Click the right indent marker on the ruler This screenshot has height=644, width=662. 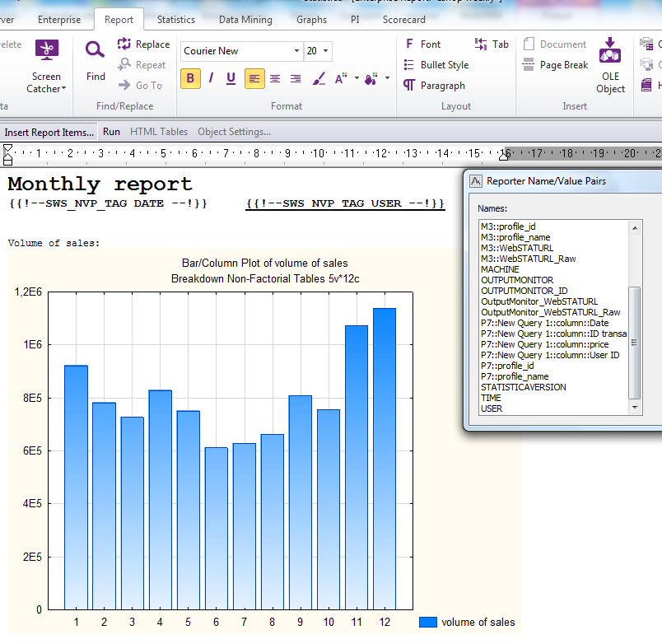(x=503, y=155)
